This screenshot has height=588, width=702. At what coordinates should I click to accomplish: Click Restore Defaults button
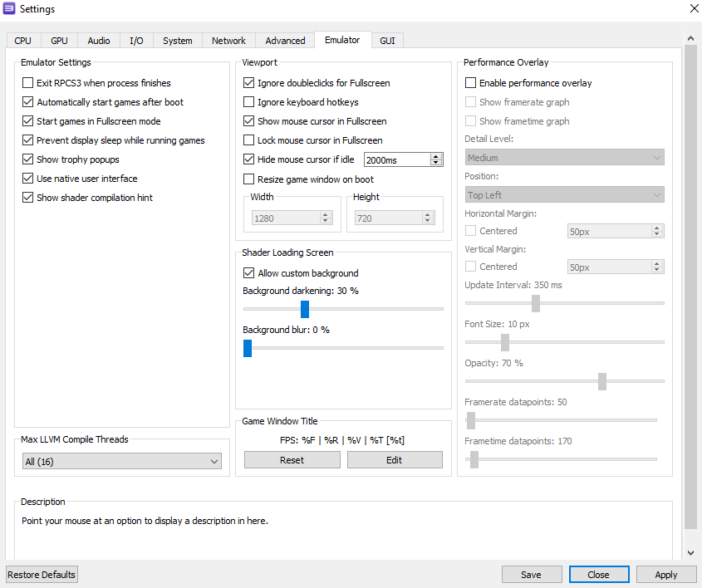42,575
